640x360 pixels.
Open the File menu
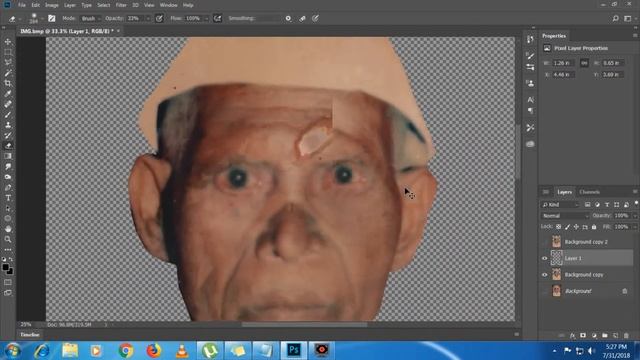click(22, 5)
